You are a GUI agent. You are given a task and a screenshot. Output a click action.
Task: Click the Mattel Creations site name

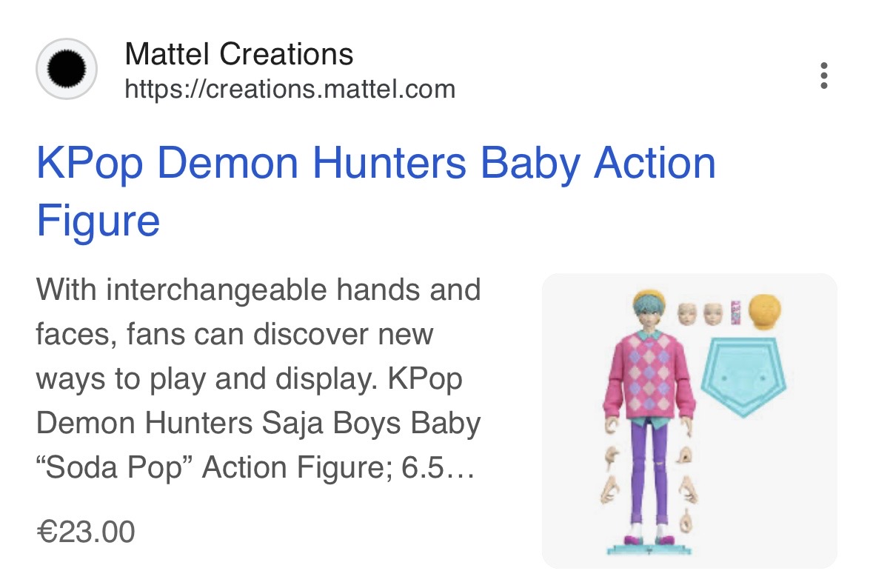[239, 54]
